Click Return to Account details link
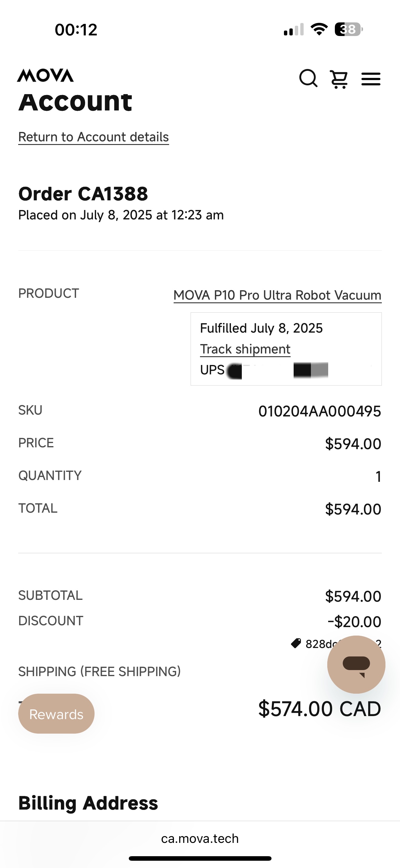Image resolution: width=400 pixels, height=868 pixels. pos(93,137)
